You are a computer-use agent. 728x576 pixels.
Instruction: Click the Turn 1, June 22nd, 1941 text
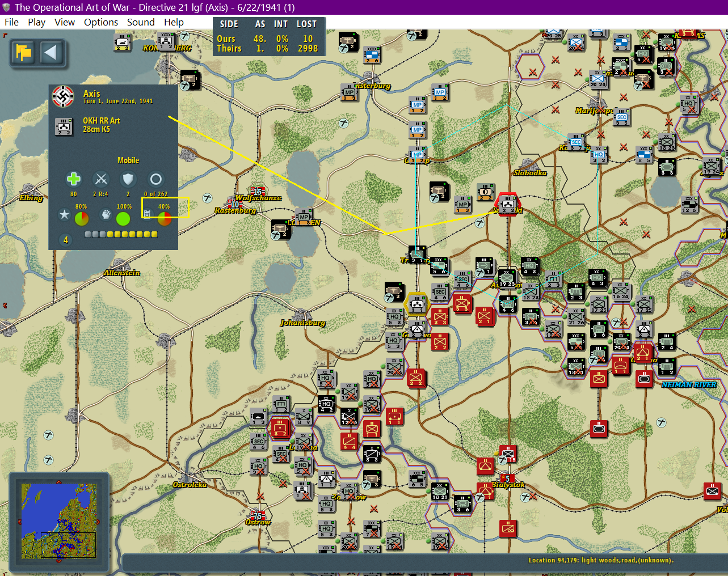(x=118, y=101)
